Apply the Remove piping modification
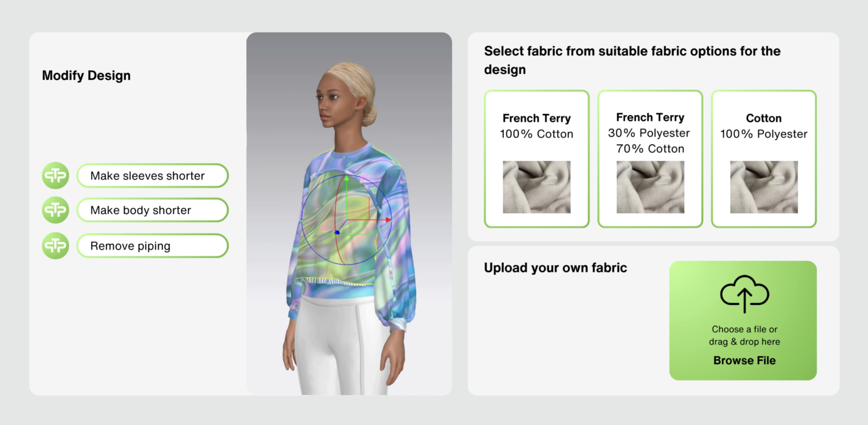This screenshot has height=425, width=868. (x=153, y=246)
